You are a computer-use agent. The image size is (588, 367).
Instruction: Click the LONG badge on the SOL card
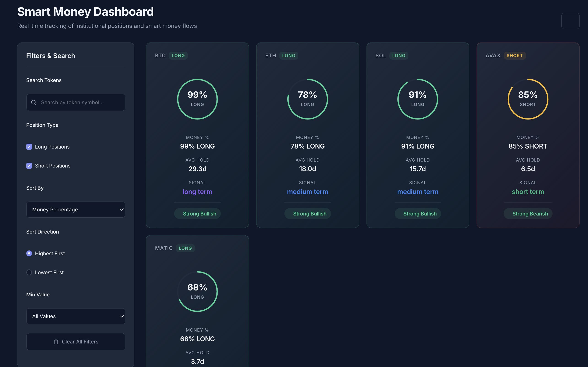point(399,55)
